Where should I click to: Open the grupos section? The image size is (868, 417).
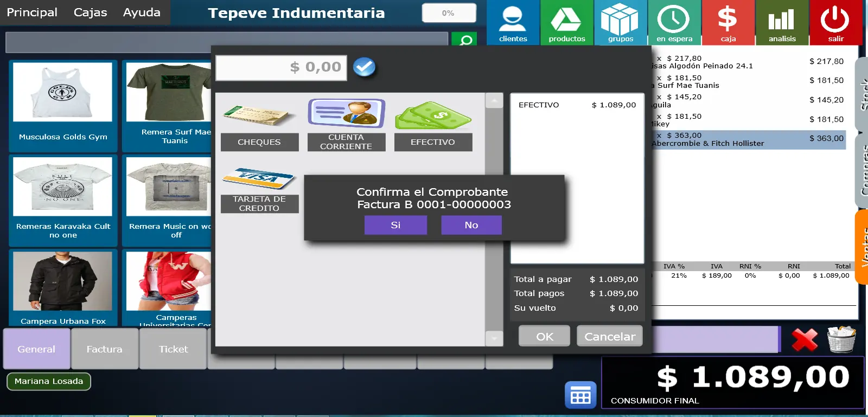621,22
